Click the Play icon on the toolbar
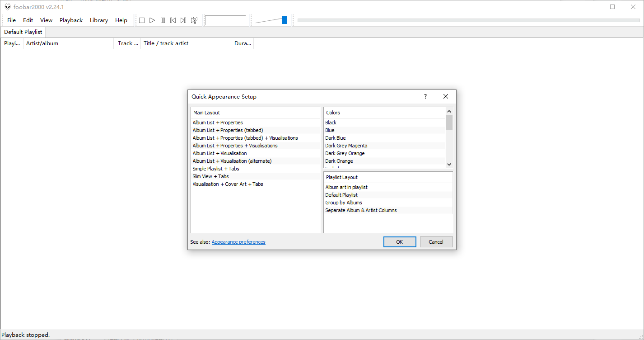Screen dimensions: 644x340 point(152,20)
